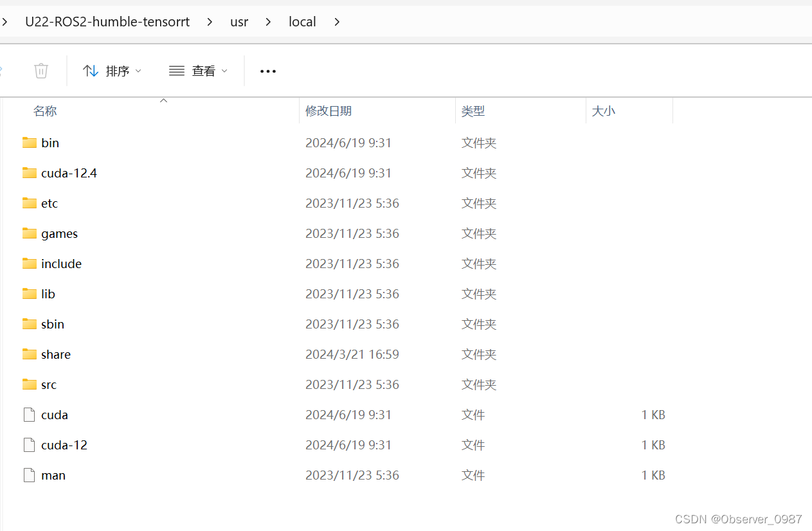The width and height of the screenshot is (812, 531).
Task: Open the 排序 sort dropdown
Action: (x=113, y=71)
